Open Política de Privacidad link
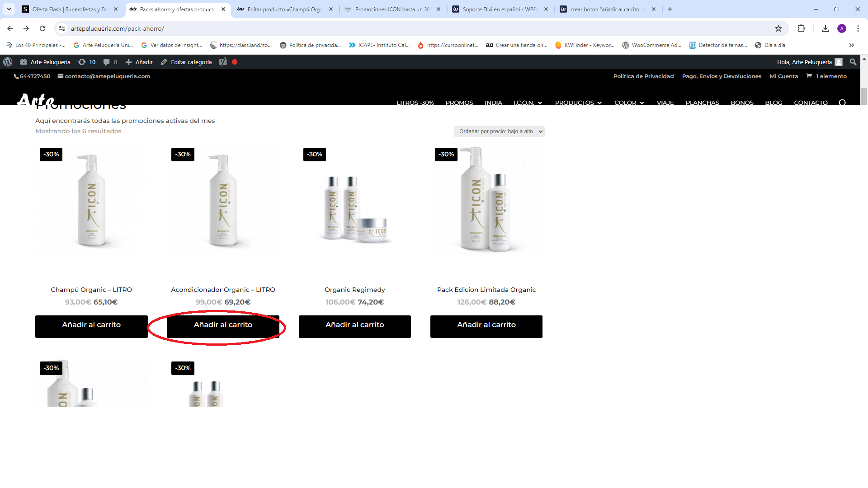The image size is (868, 488). pos(643,76)
